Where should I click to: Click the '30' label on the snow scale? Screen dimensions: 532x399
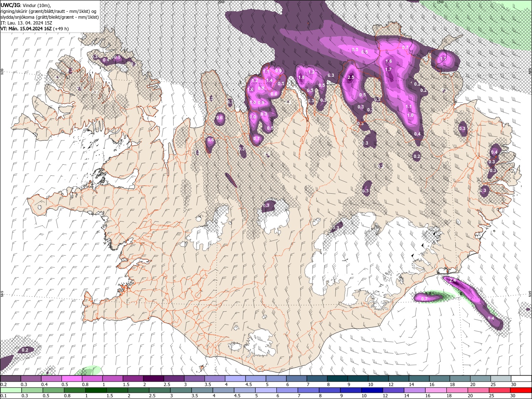[514, 384]
